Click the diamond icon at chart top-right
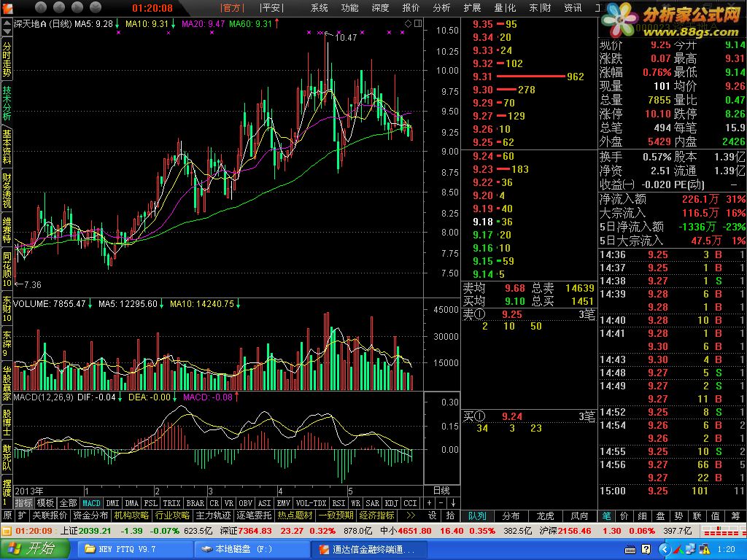 tap(408, 23)
